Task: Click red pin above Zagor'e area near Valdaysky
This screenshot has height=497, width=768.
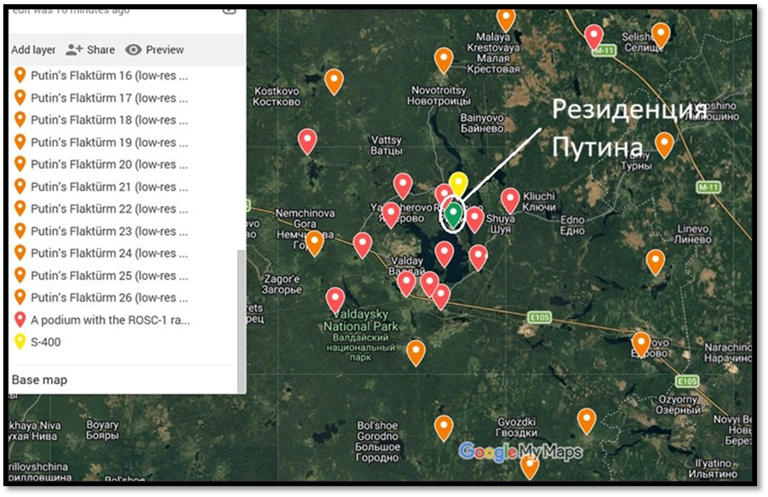Action: pos(336,299)
